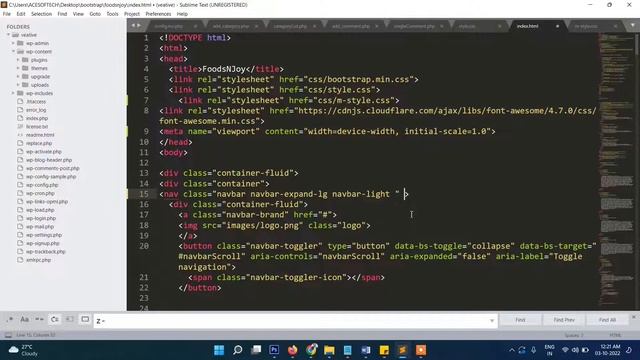This screenshot has height=360, width=640.
Task: Open wp-login.php in sidebar
Action: [41, 218]
